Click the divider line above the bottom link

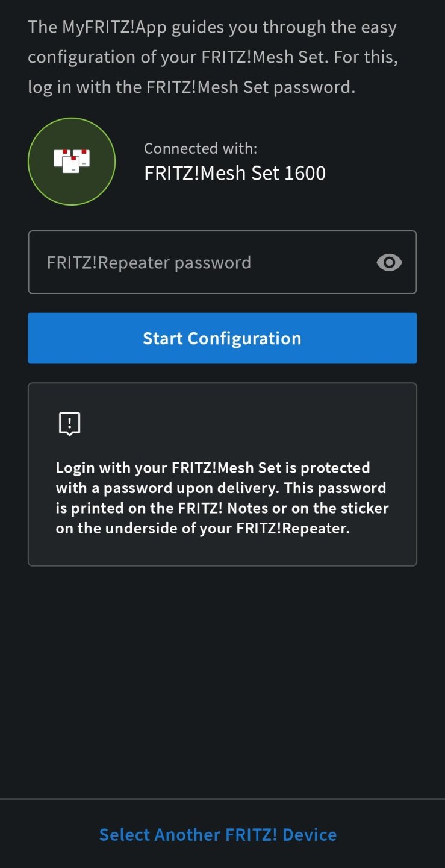pos(222,799)
